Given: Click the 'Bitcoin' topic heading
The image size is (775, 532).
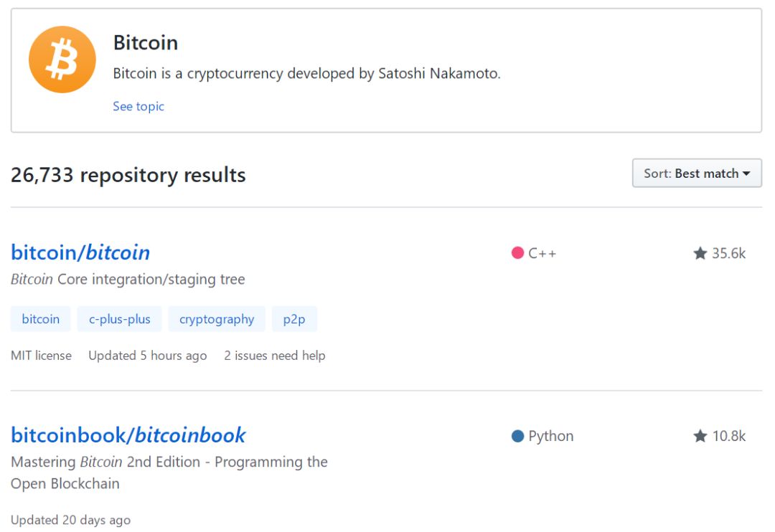Looking at the screenshot, I should pos(145,42).
